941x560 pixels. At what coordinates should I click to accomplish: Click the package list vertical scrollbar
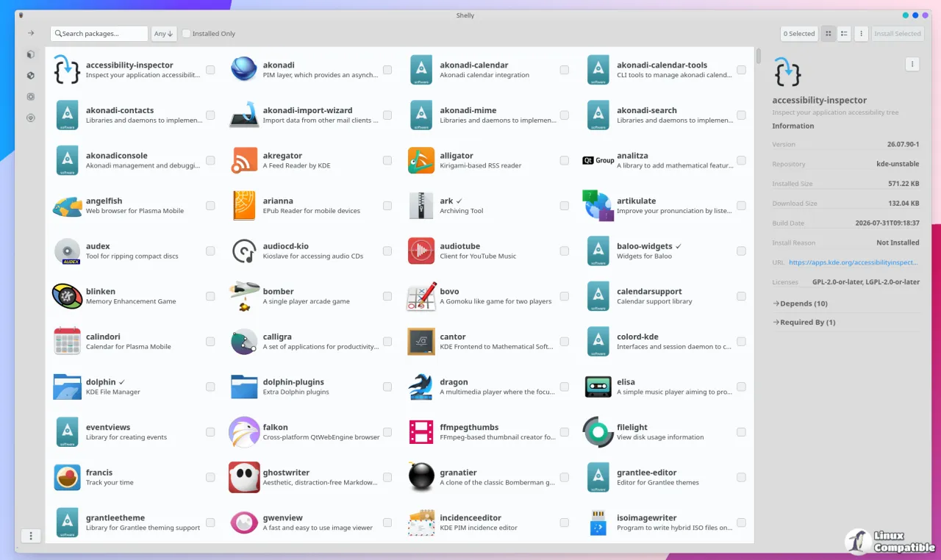click(758, 57)
